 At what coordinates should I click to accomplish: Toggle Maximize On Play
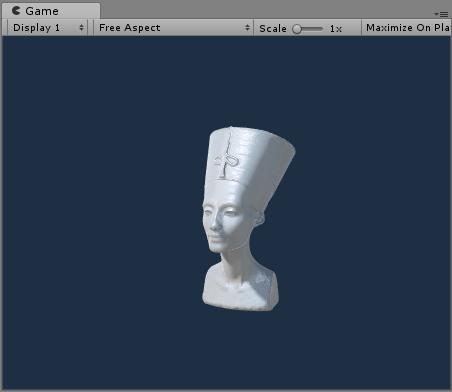407,28
